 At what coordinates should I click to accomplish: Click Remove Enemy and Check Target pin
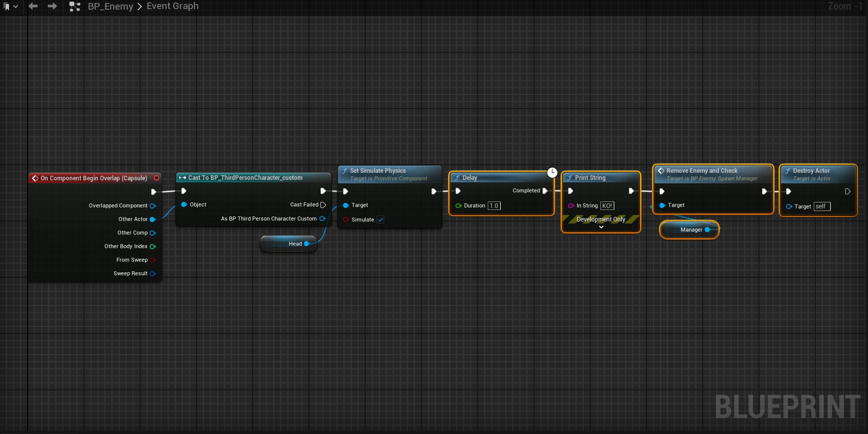point(662,205)
